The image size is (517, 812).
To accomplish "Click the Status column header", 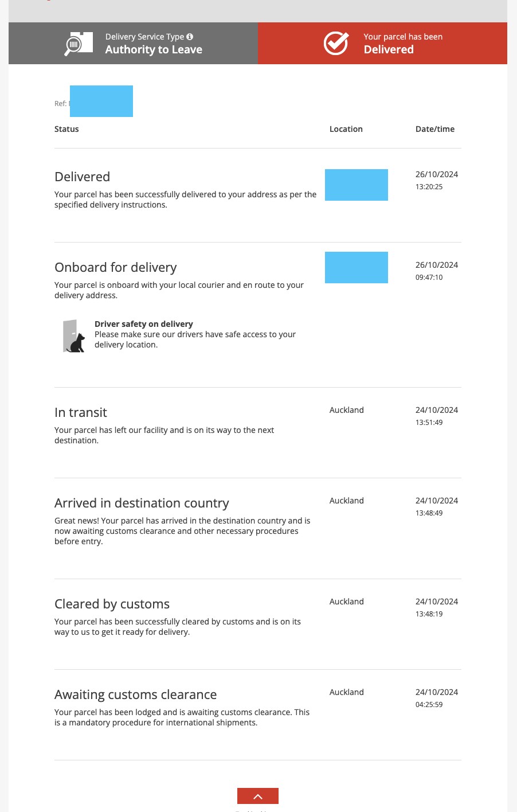I will [x=66, y=129].
